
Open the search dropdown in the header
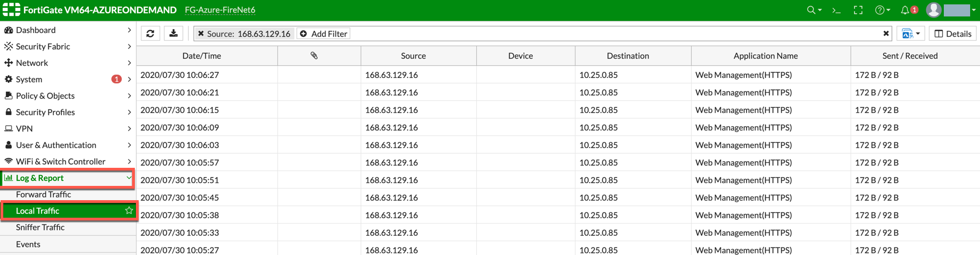tap(814, 10)
